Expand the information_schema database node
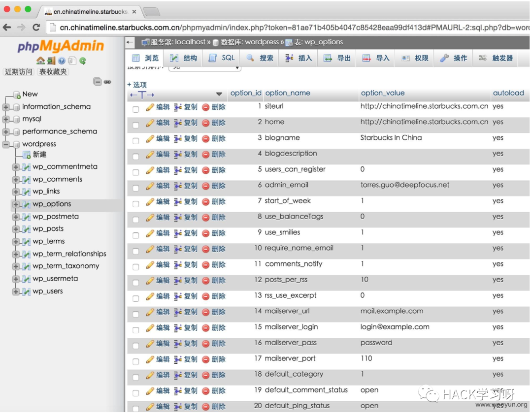This screenshot has height=418, width=532. click(x=6, y=107)
